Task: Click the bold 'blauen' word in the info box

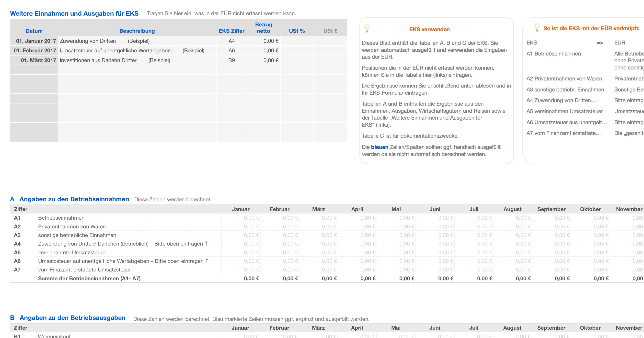Action: click(x=379, y=147)
